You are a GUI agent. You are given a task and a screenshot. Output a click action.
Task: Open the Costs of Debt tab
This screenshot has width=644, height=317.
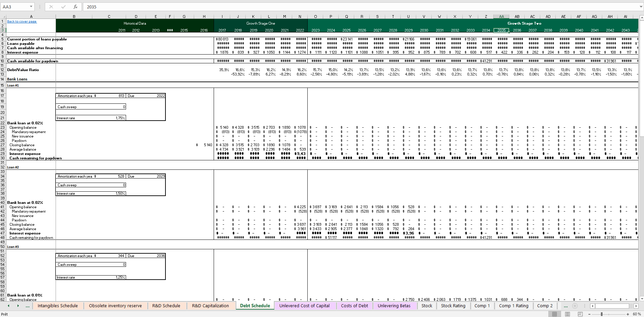pyautogui.click(x=355, y=306)
